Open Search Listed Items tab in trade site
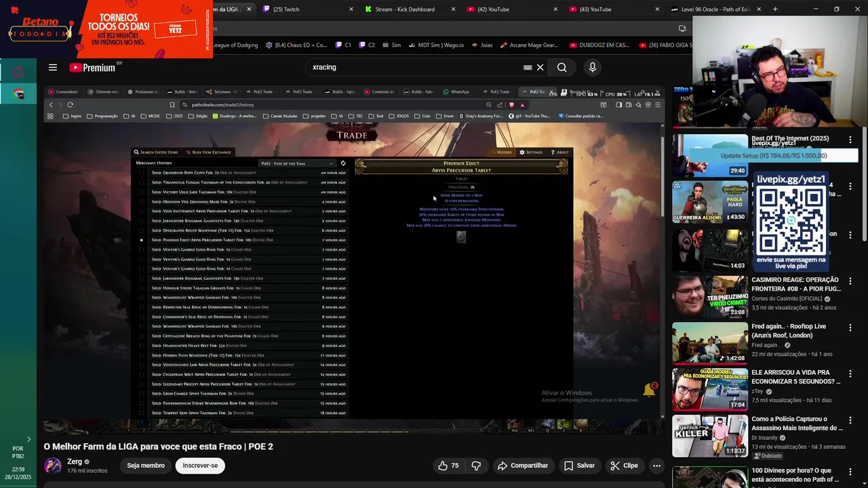This screenshot has width=868, height=488. (x=156, y=152)
